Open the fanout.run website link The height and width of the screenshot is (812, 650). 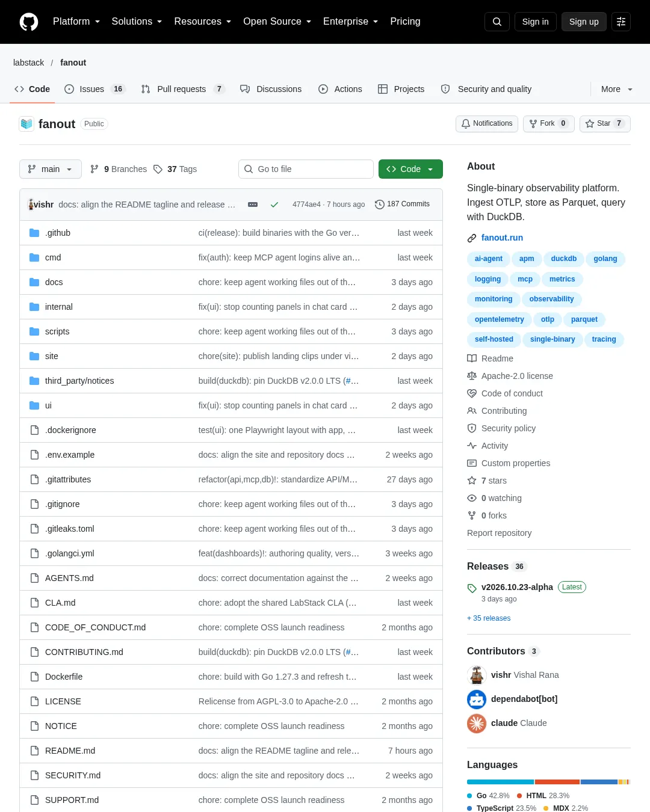click(x=502, y=238)
